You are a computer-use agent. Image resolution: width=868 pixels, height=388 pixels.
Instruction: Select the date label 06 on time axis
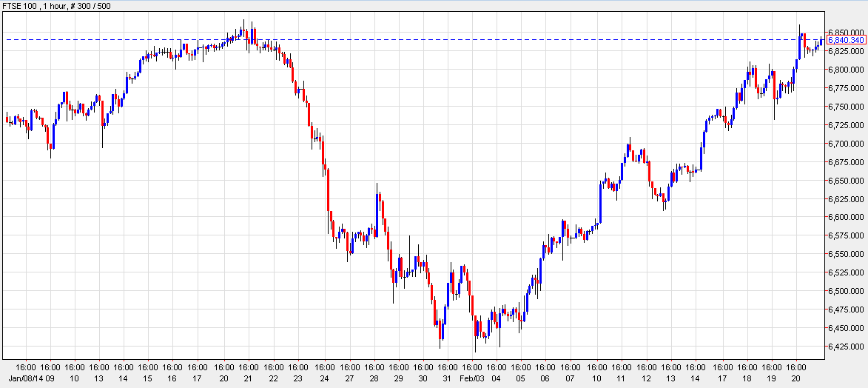tap(545, 378)
